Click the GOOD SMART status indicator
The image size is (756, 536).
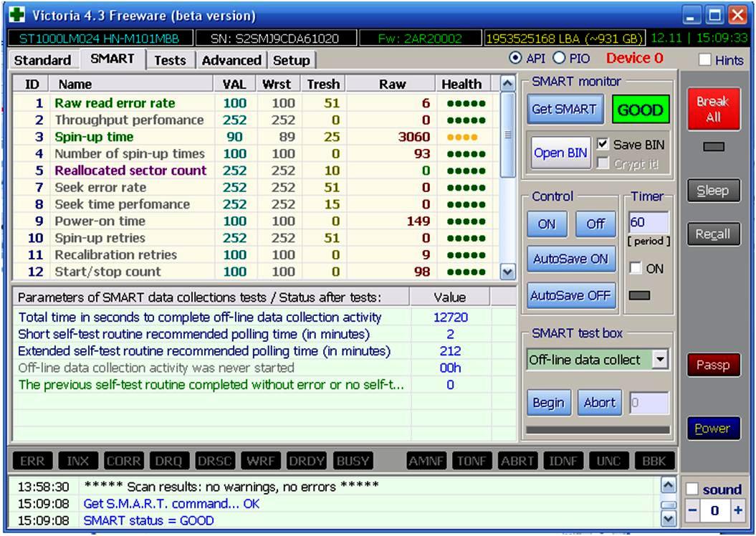click(641, 110)
